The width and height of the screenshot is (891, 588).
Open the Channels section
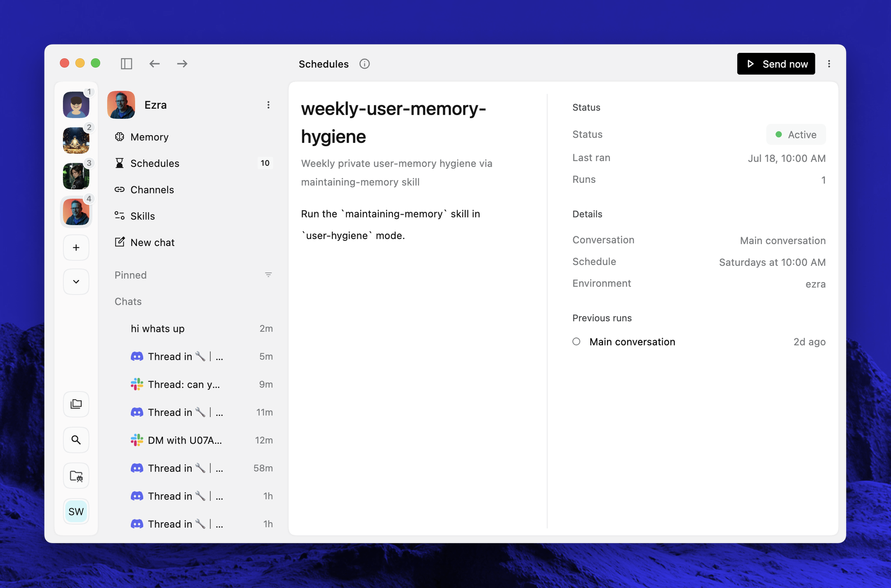(194, 190)
